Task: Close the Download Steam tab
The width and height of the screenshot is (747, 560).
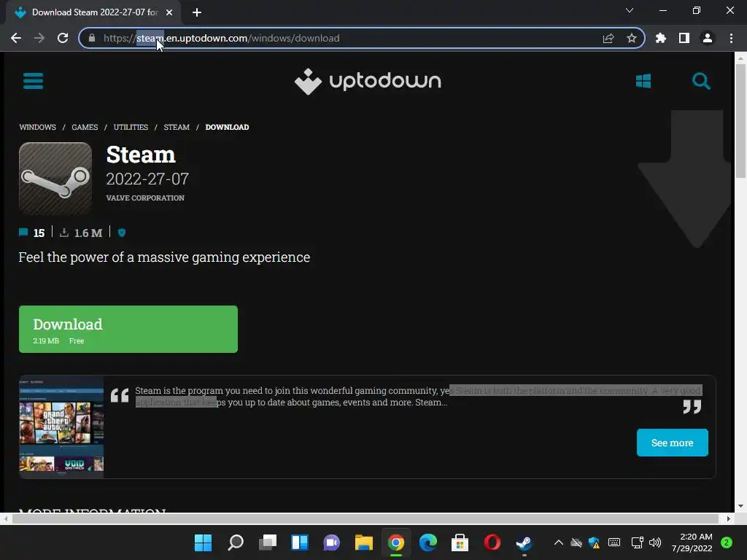Action: pyautogui.click(x=169, y=12)
